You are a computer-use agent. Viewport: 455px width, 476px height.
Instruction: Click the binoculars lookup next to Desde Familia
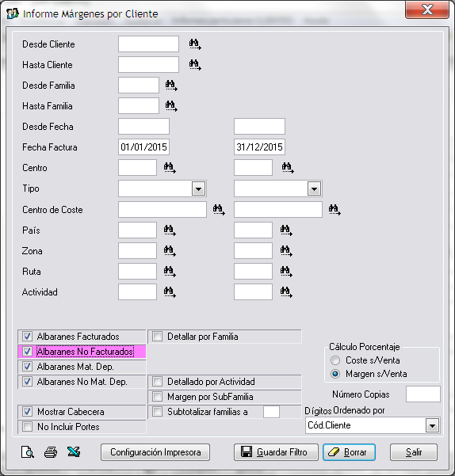(x=171, y=86)
